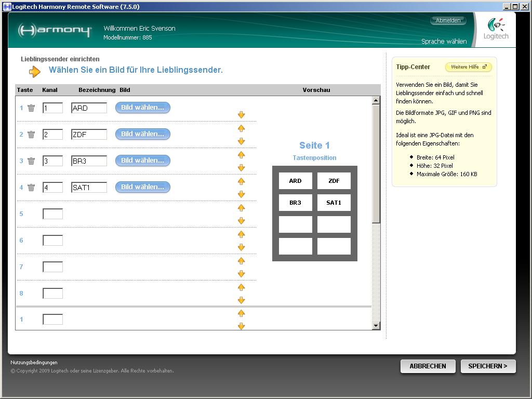The width and height of the screenshot is (532, 399).
Task: Minimize the Harmony Remote Software window
Action: coord(507,6)
